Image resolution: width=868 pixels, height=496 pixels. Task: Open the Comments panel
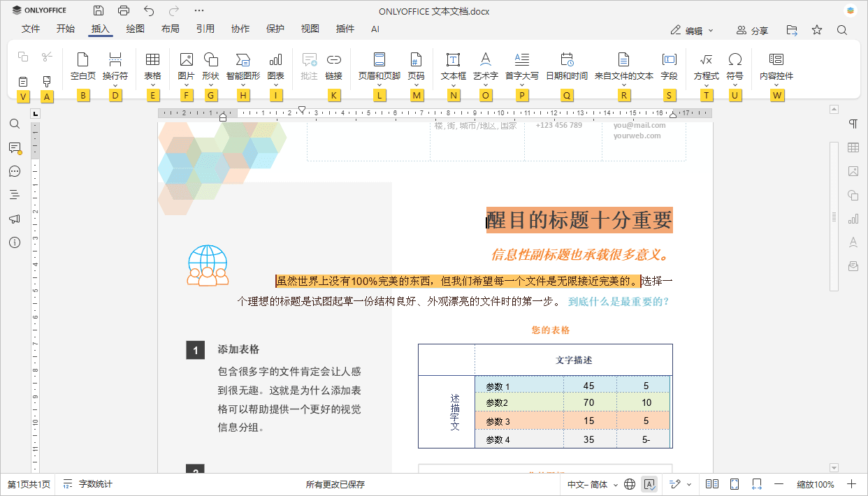pos(15,148)
